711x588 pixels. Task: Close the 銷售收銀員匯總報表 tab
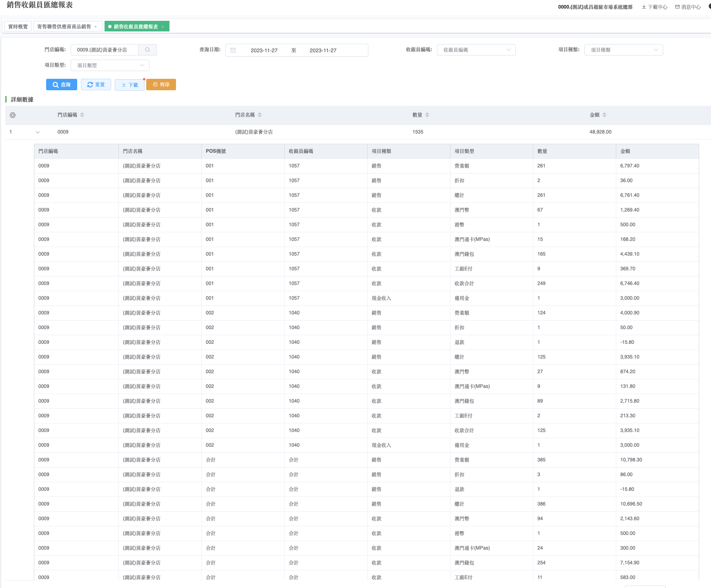coord(163,27)
